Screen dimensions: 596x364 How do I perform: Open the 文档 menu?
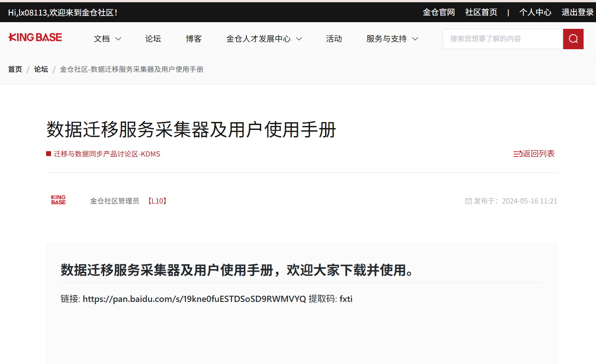pyautogui.click(x=102, y=39)
